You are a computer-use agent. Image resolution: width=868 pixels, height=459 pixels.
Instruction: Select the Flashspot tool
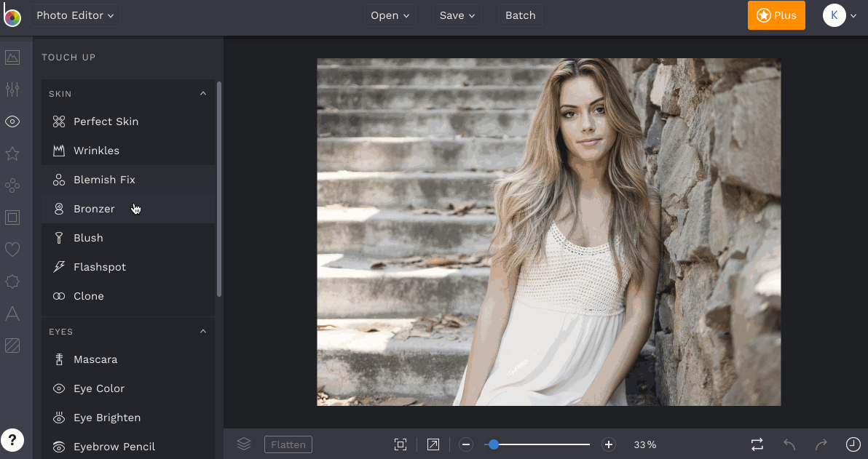click(128, 267)
